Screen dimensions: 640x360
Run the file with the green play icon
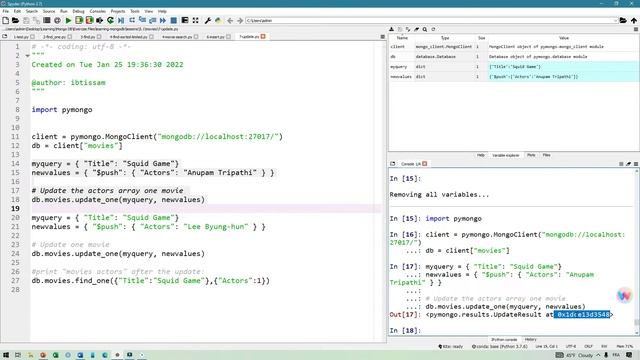tap(69, 20)
